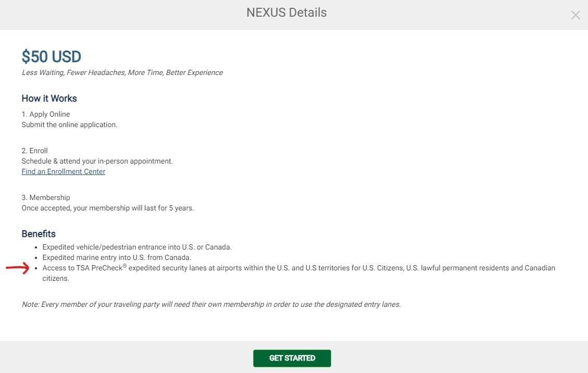Select the $50 USD price heading
588x373 pixels.
click(x=52, y=57)
